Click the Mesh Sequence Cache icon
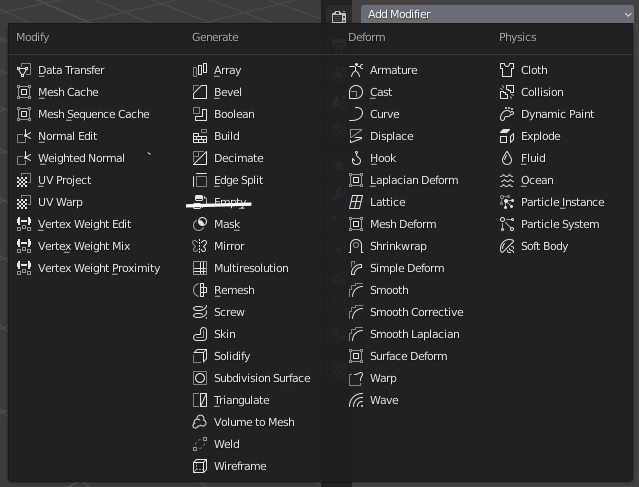The width and height of the screenshot is (639, 487). pyautogui.click(x=24, y=114)
